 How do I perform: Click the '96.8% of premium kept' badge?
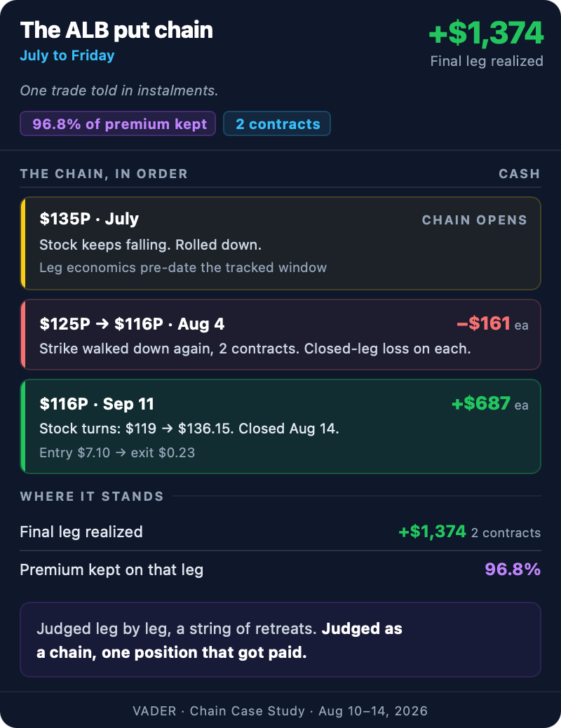coord(118,124)
